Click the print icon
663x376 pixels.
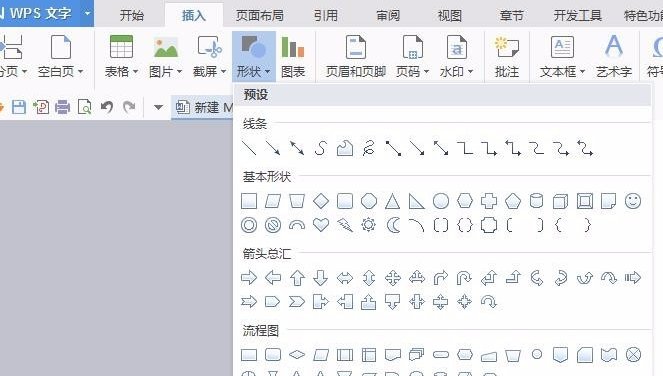[63, 107]
